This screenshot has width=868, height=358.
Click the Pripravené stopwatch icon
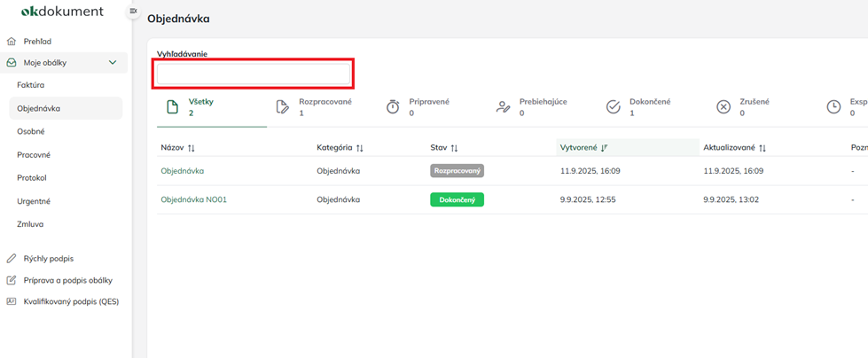coord(393,107)
